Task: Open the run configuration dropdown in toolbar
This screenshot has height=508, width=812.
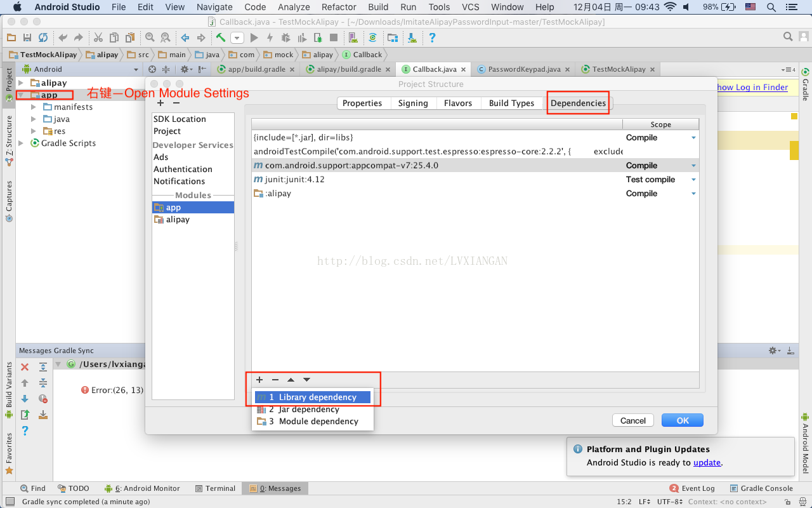Action: [x=237, y=38]
